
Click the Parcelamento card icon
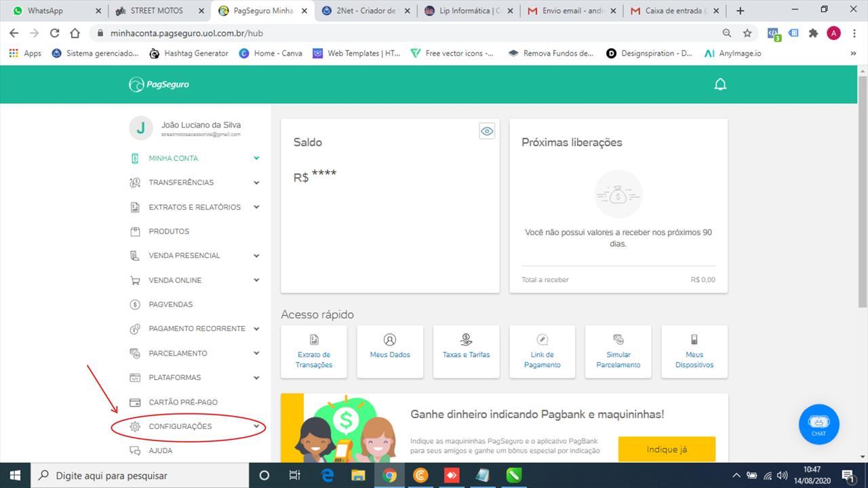point(135,353)
